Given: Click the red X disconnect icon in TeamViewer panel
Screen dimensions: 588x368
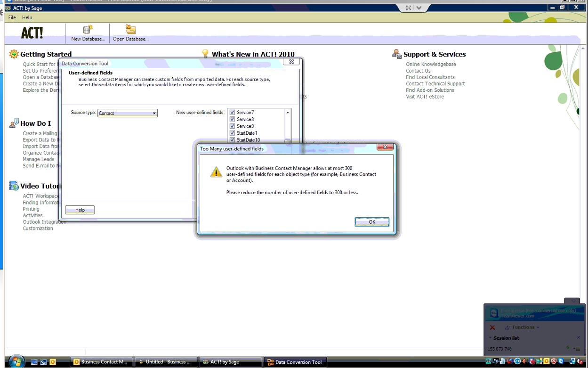Looking at the screenshot, I should (x=492, y=327).
